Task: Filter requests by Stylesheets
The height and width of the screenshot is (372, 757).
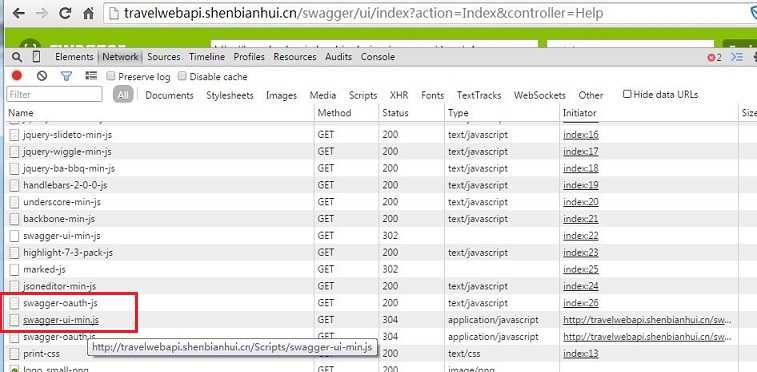Action: pos(230,96)
